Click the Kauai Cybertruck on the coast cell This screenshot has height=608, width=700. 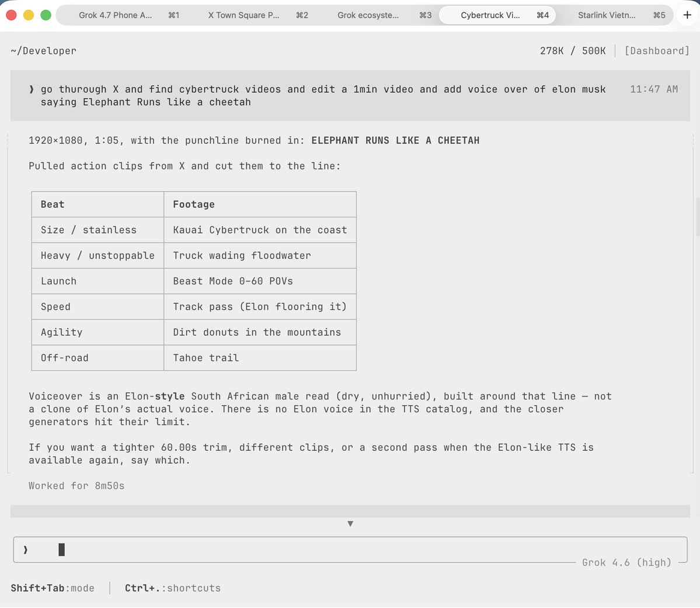(260, 230)
